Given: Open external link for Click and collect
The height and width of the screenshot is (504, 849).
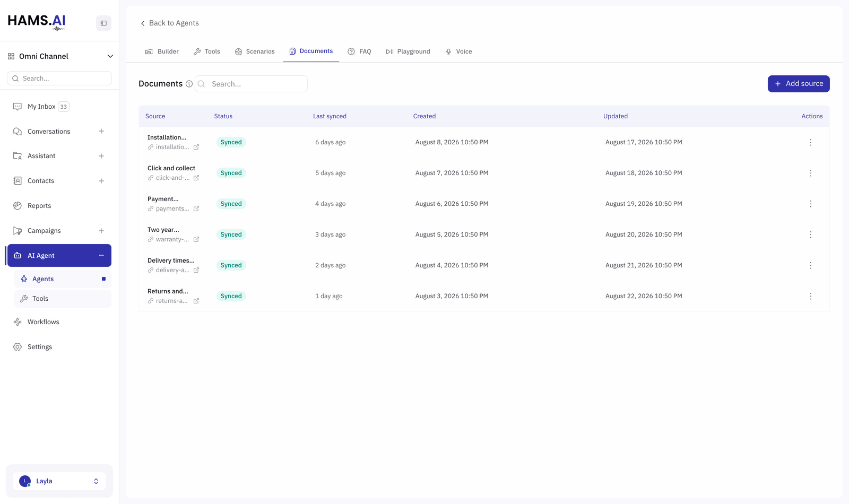Looking at the screenshot, I should tap(196, 178).
